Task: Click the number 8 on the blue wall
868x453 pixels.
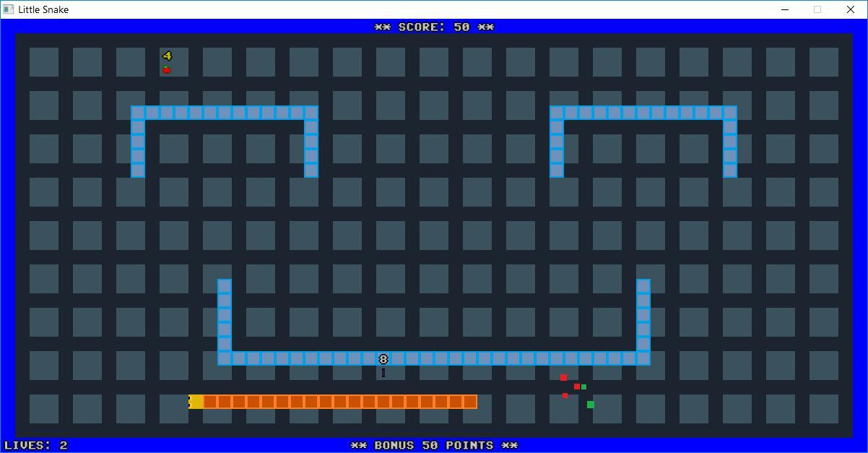Action: (383, 358)
